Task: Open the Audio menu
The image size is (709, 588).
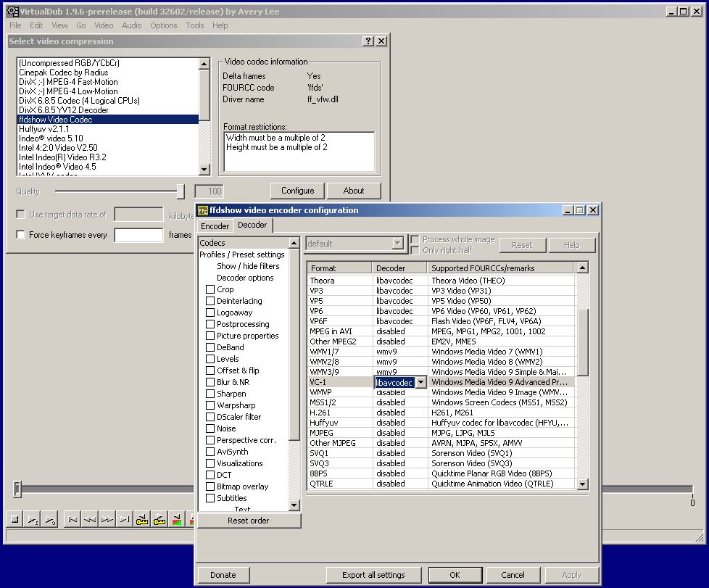Action: coord(132,25)
